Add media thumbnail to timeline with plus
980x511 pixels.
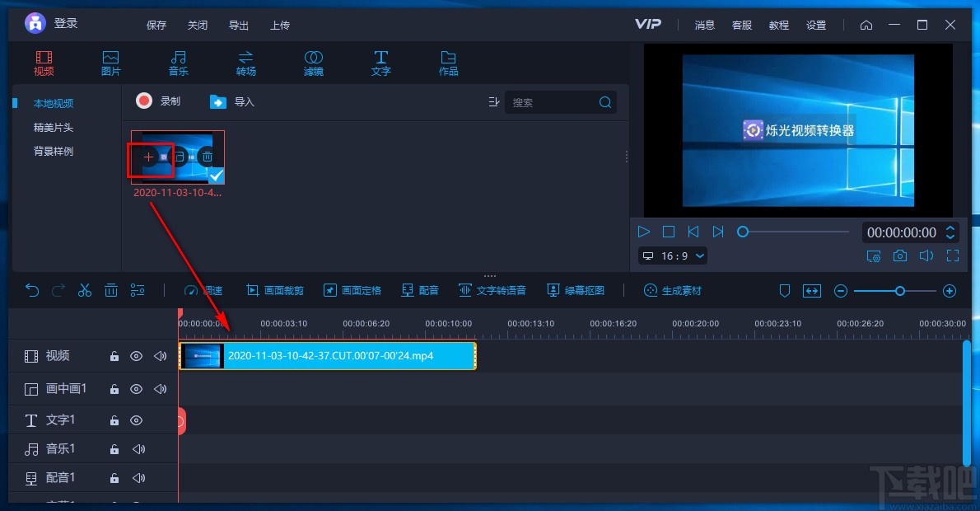coord(148,157)
